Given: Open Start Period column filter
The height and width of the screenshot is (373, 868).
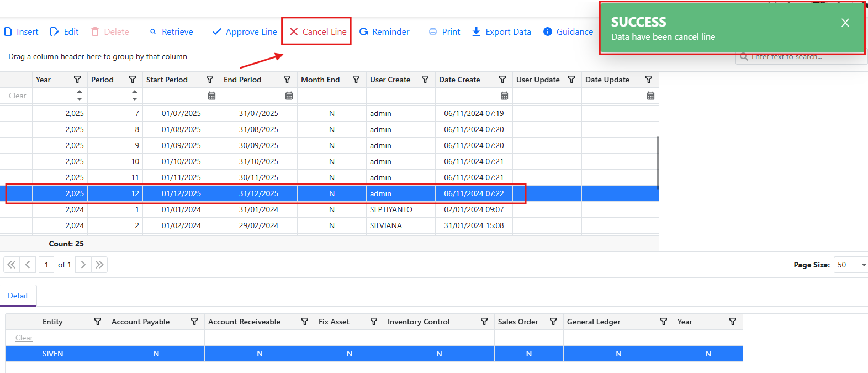Looking at the screenshot, I should tap(210, 80).
